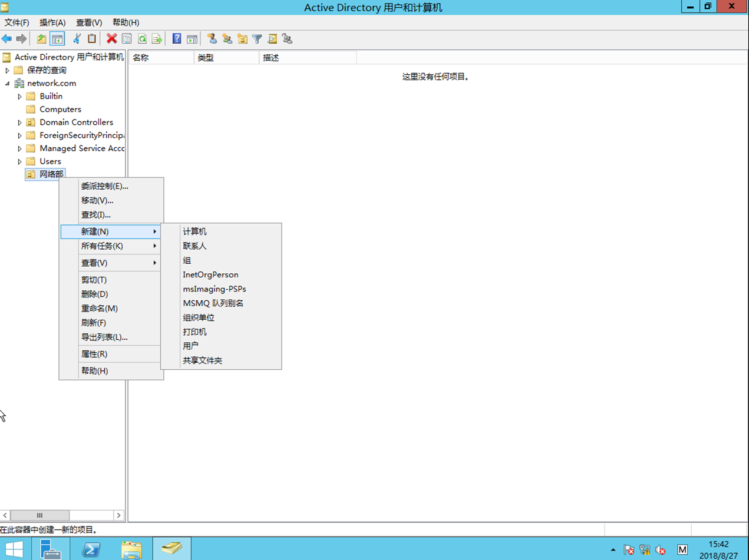
Task: Toggle the Show/Hide Console Tree toolbar icon
Action: (57, 39)
